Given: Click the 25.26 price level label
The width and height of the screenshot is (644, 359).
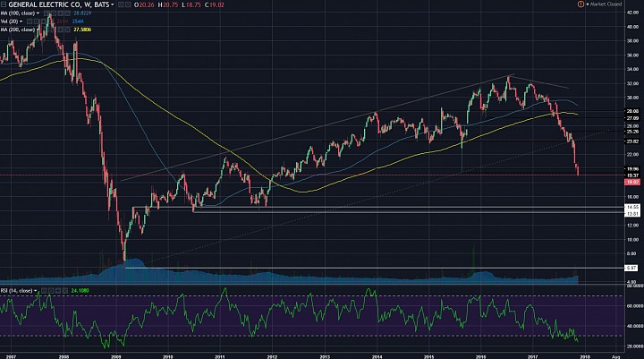Looking at the screenshot, I should (x=631, y=132).
